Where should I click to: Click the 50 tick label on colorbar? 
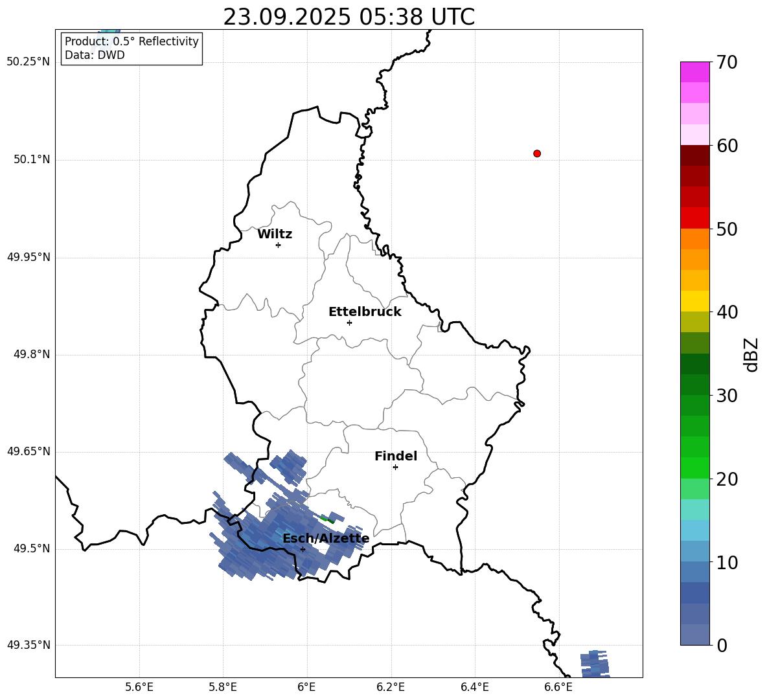click(727, 229)
